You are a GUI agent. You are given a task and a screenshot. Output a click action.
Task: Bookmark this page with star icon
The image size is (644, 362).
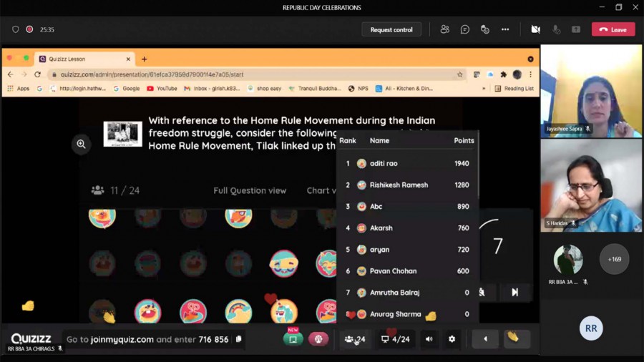(x=460, y=74)
